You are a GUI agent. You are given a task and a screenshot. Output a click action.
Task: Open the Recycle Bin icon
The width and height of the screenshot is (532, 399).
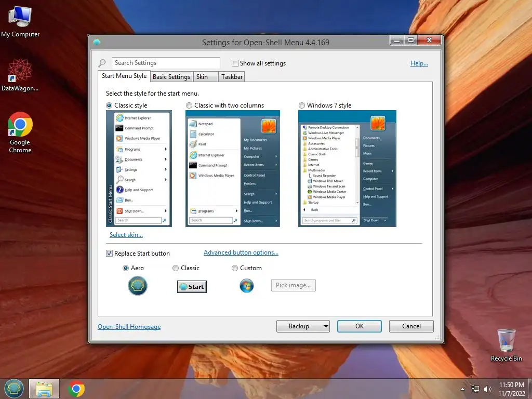pyautogui.click(x=506, y=345)
